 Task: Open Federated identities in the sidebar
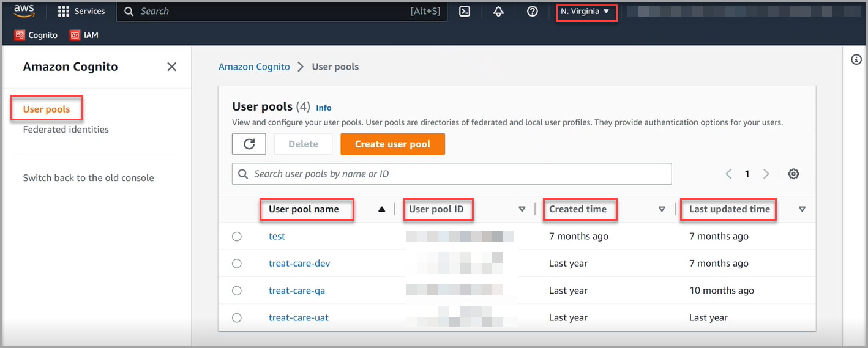(66, 129)
